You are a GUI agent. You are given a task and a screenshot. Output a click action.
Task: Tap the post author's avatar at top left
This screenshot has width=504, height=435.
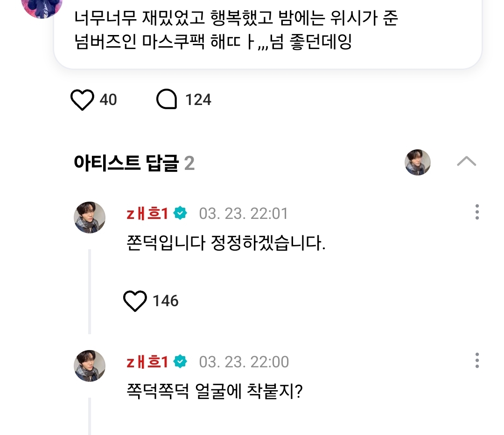pos(42,7)
